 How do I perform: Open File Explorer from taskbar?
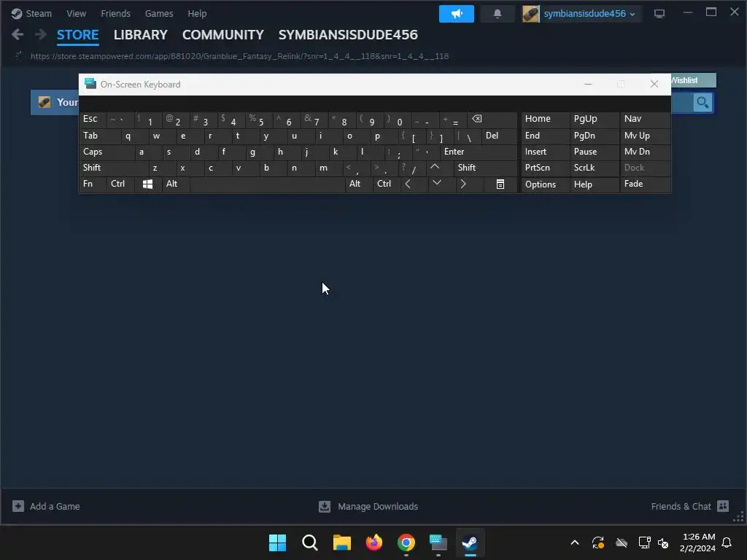pyautogui.click(x=341, y=542)
